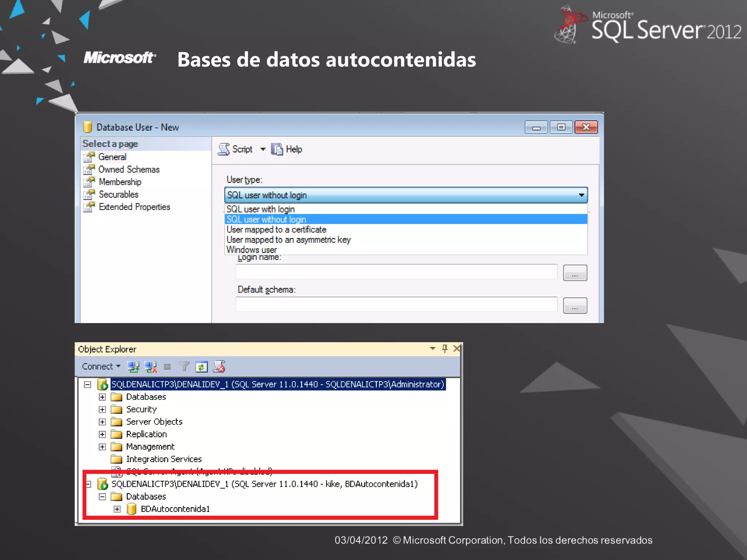The height and width of the screenshot is (560, 747).
Task: Open the Extended Properties page
Action: (x=134, y=207)
